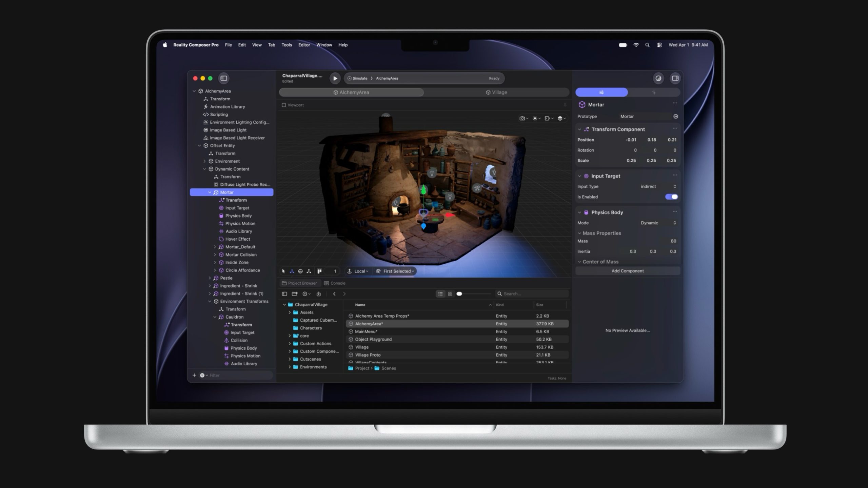
Task: Select the blue move transform tool
Action: (x=292, y=271)
